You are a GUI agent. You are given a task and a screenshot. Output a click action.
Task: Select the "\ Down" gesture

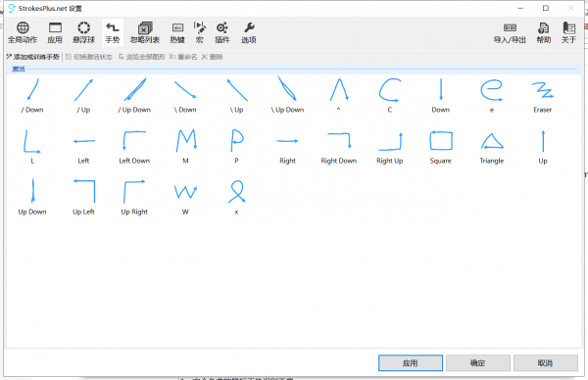pos(185,95)
